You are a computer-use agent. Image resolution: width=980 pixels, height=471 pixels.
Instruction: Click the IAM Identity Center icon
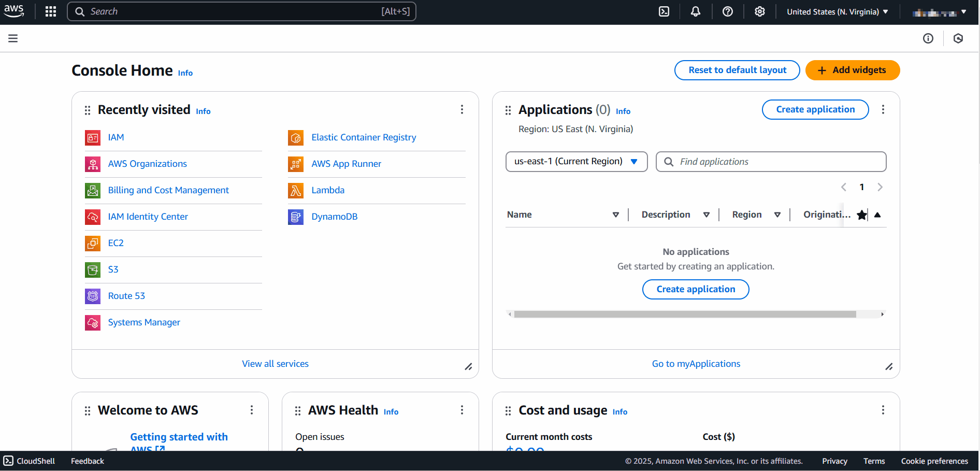[x=93, y=217]
